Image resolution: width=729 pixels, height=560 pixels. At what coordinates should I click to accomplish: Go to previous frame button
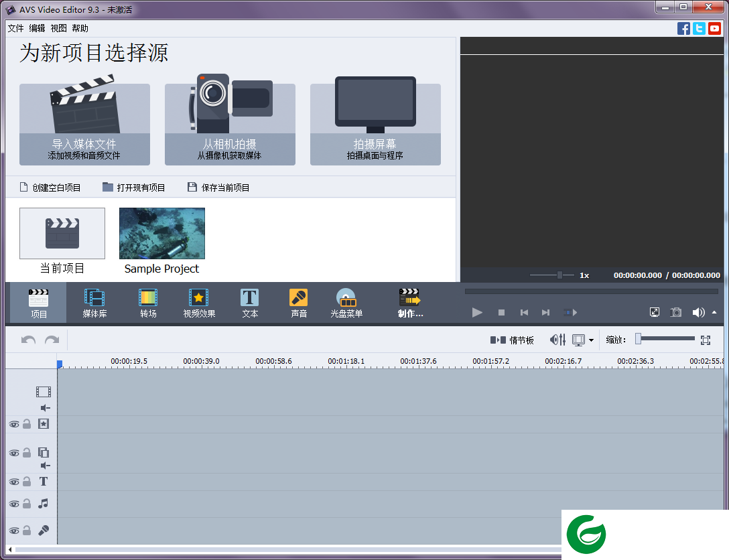click(524, 312)
